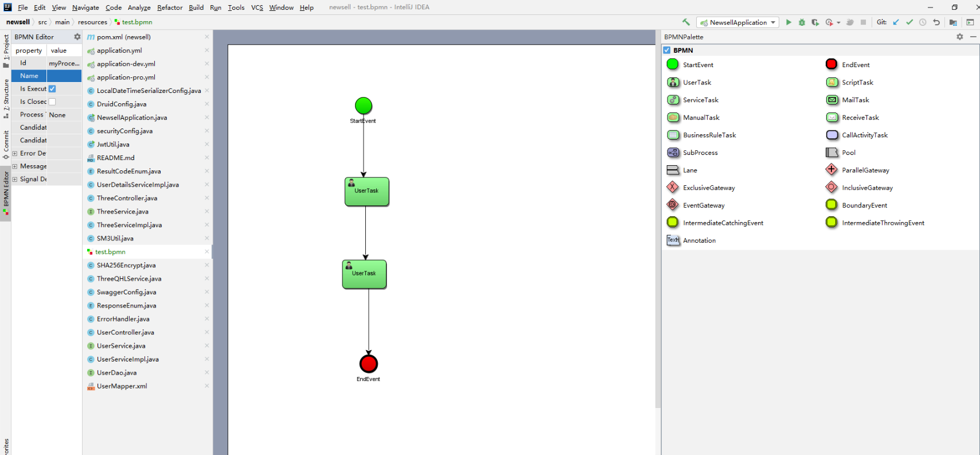Viewport: 980px width, 455px height.
Task: Open the Project tool window
Action: 6,51
